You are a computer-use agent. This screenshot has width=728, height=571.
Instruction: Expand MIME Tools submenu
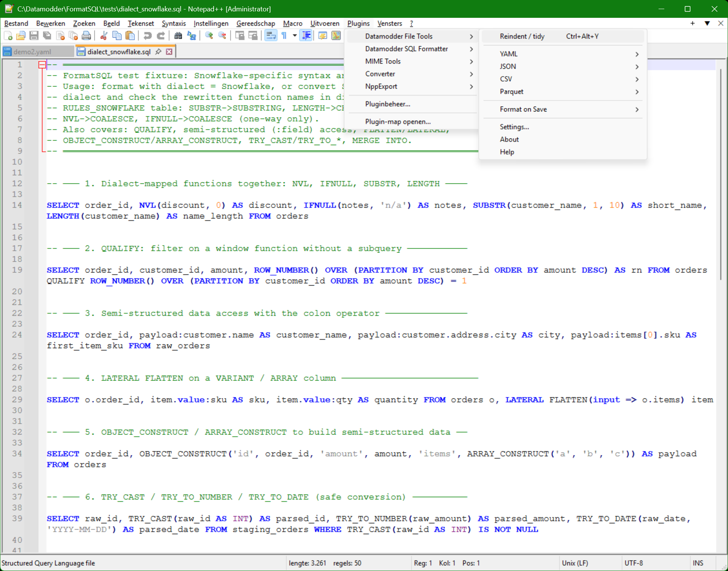(x=412, y=61)
